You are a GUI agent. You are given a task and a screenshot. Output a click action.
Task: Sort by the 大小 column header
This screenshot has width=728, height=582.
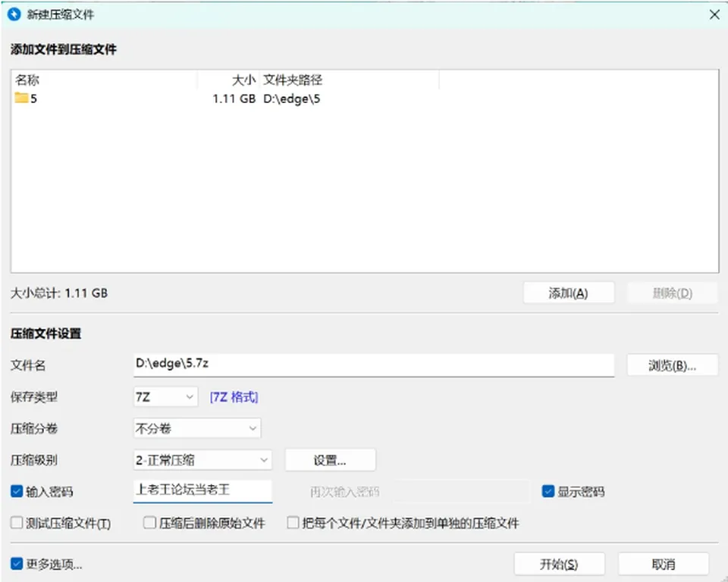228,80
